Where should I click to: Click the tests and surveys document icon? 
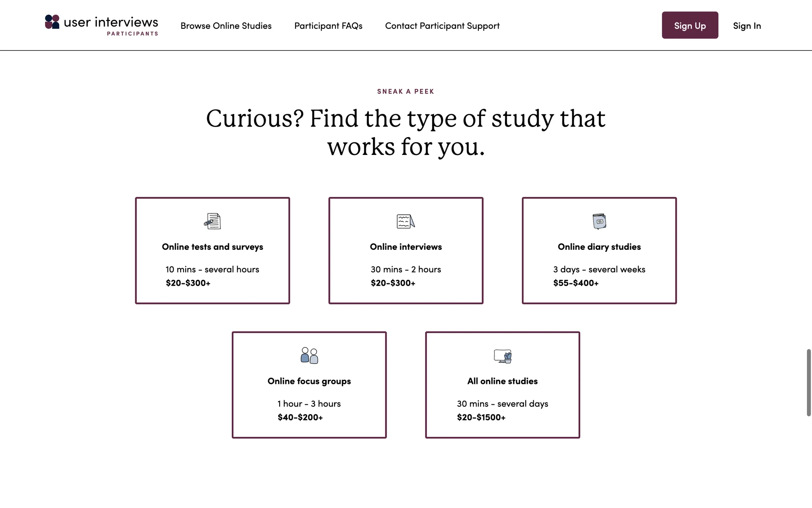click(212, 221)
